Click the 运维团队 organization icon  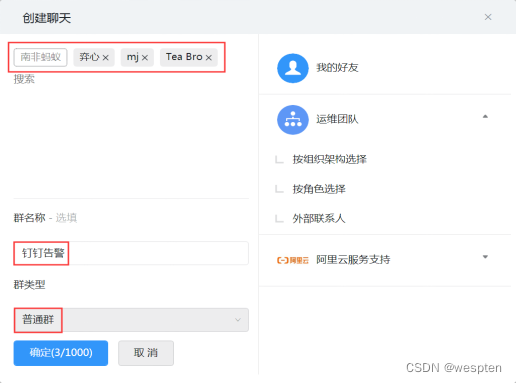[x=293, y=120]
